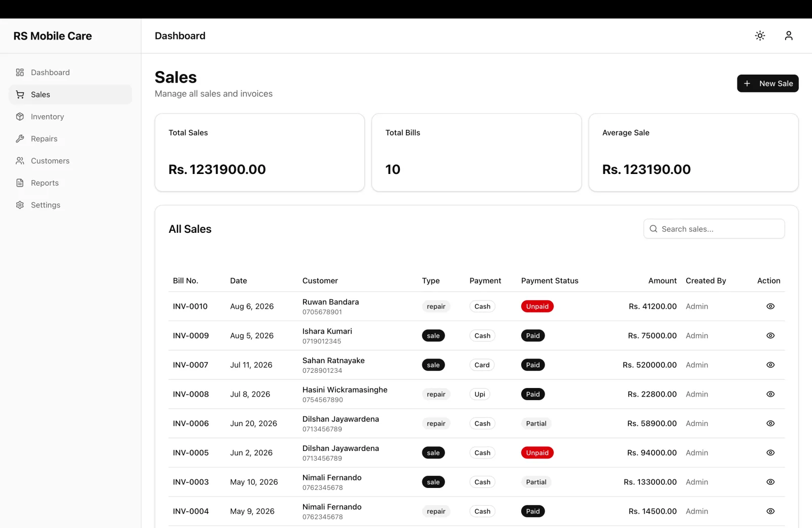Image resolution: width=812 pixels, height=528 pixels.
Task: Click the Sales cart icon in sidebar
Action: (20, 94)
